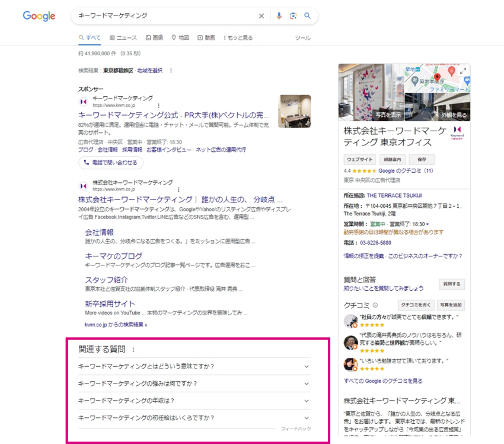Open the 会社情報 sitelink
Image resolution: width=504 pixels, height=444 pixels.
100,232
